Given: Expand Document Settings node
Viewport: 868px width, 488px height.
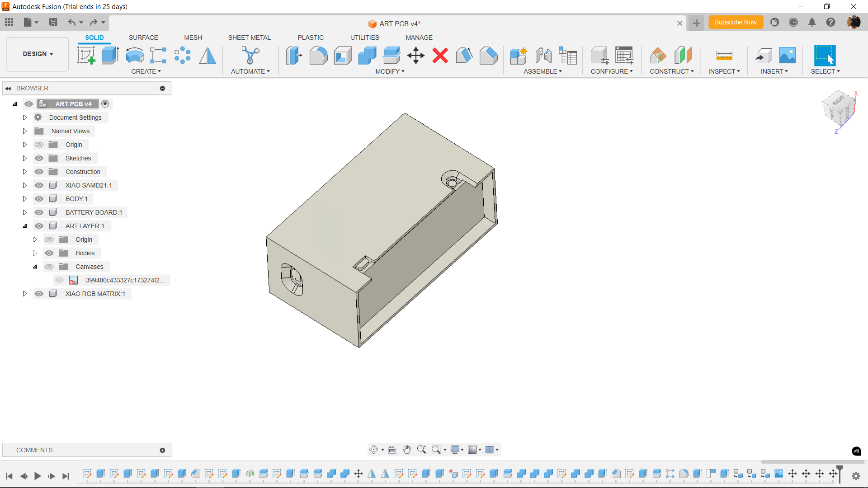Looking at the screenshot, I should 25,117.
